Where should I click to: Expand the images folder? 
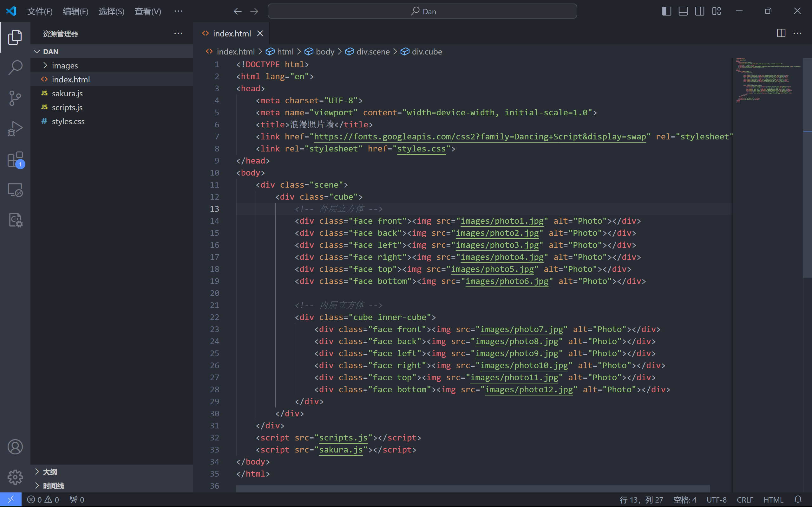tap(64, 65)
